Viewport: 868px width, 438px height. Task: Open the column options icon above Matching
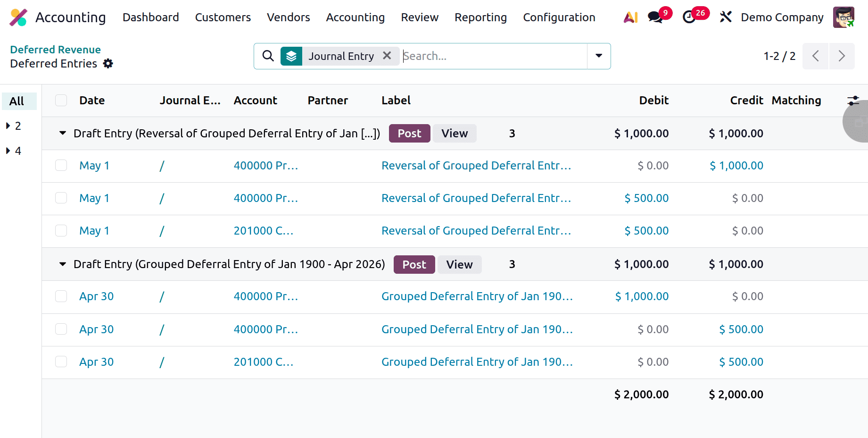point(853,100)
